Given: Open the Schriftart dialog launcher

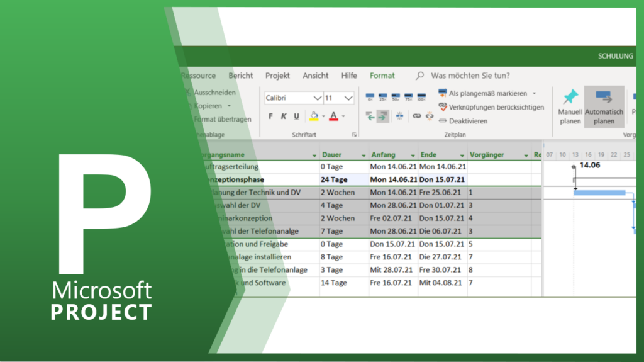Looking at the screenshot, I should 354,135.
